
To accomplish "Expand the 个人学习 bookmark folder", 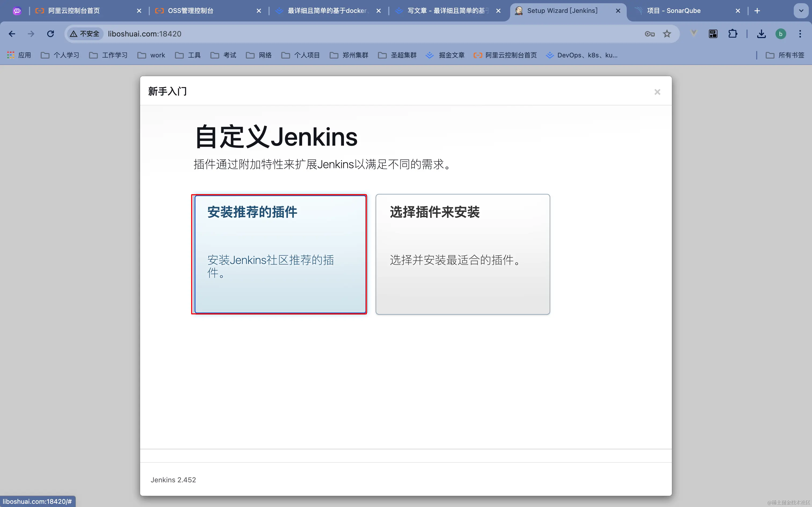I will [x=60, y=55].
